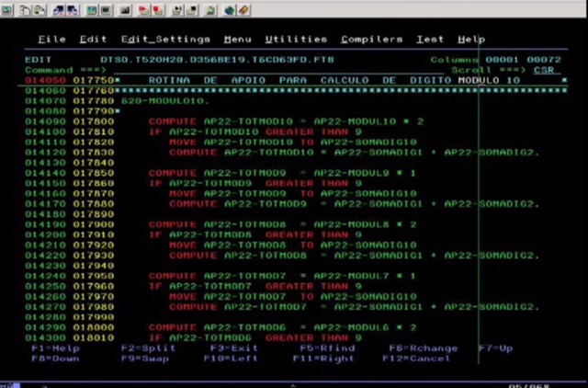Image resolution: width=588 pixels, height=388 pixels.
Task: Click line number 014050 in red
Action: tap(45, 81)
